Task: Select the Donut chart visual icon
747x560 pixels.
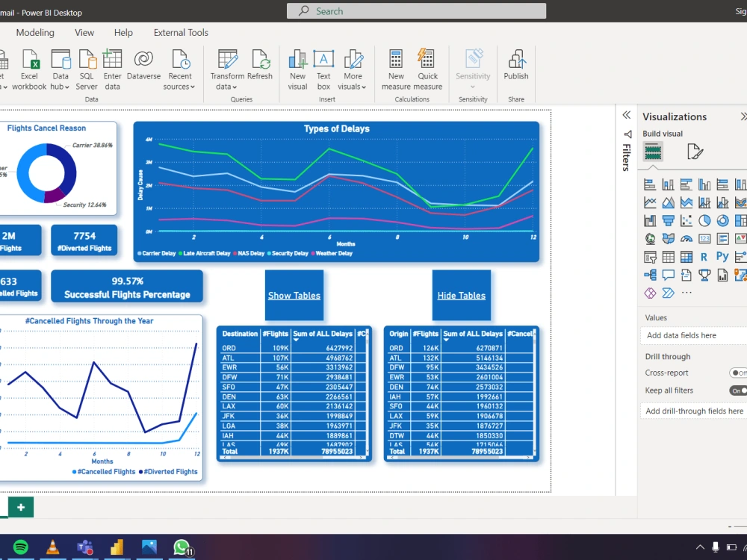Action: (x=723, y=218)
